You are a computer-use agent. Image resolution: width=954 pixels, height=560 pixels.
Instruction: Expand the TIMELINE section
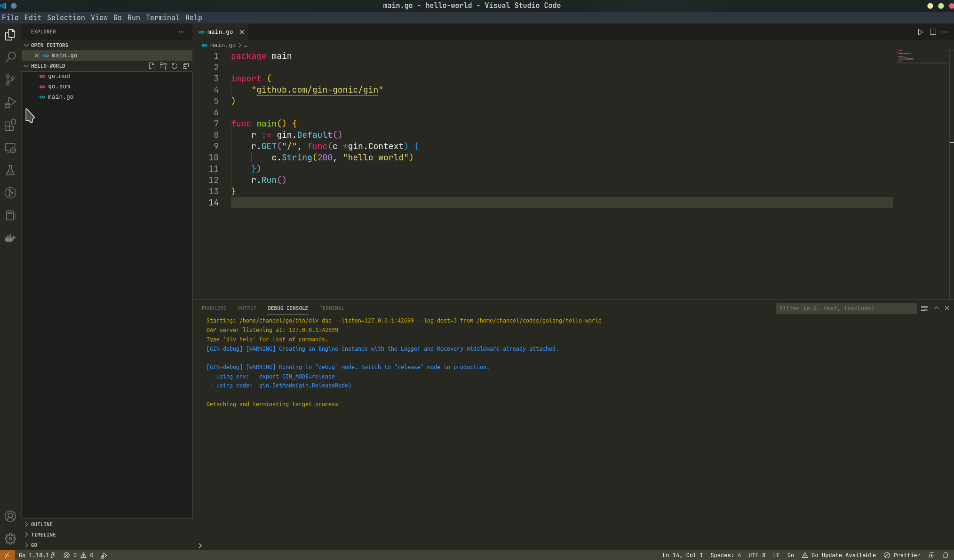[43, 535]
